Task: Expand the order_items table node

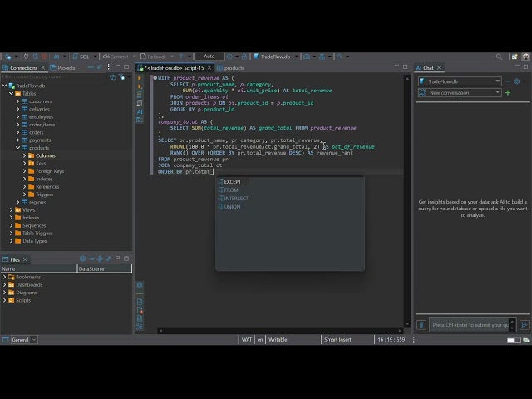Action: (x=17, y=125)
